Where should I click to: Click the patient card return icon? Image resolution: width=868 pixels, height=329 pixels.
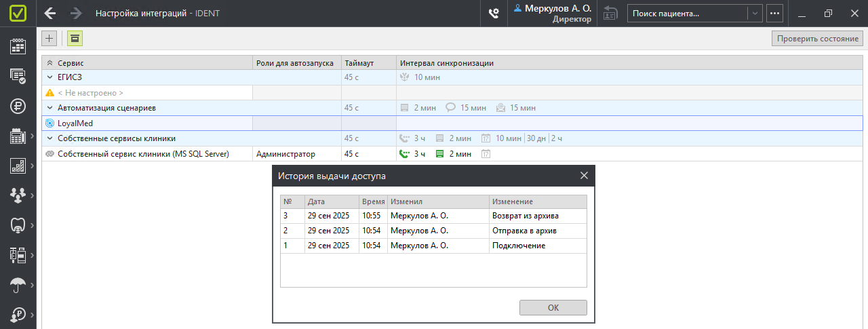tap(610, 14)
